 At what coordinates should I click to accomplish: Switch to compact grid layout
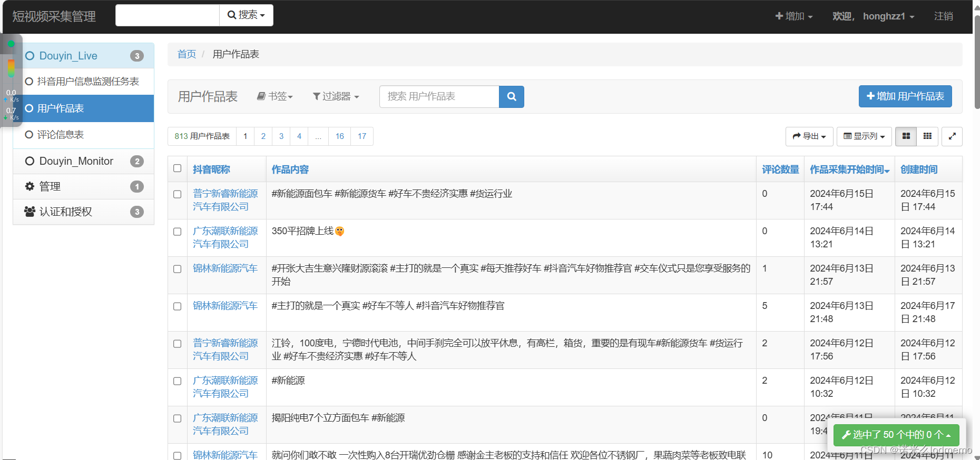point(927,136)
